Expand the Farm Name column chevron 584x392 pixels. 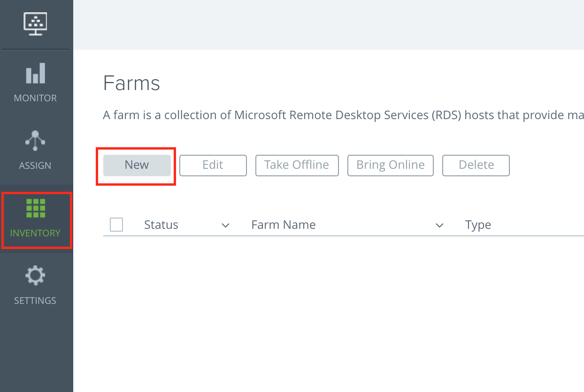click(x=439, y=226)
